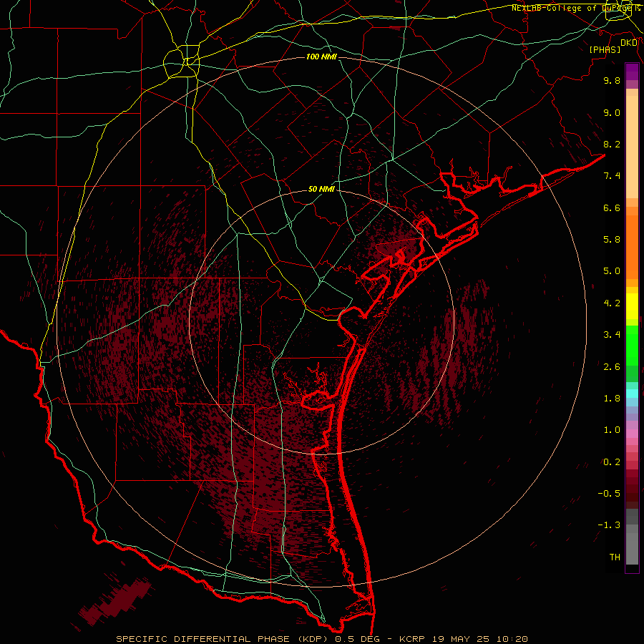644x644 pixels.
Task: Click the 19 MAY 25 10:20 timestamp
Action: point(479,639)
